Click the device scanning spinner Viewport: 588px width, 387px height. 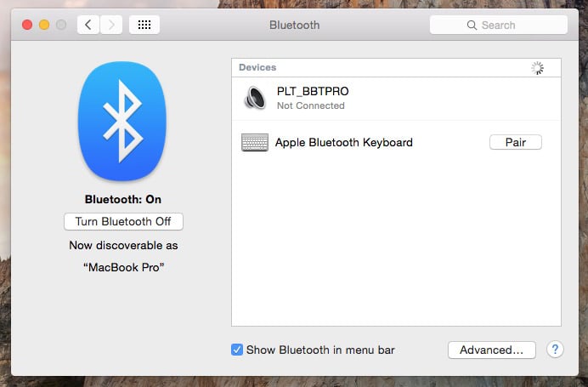(537, 68)
